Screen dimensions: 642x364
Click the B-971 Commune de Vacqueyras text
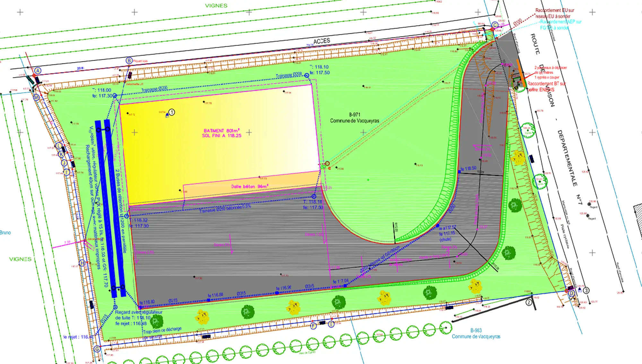coord(354,118)
